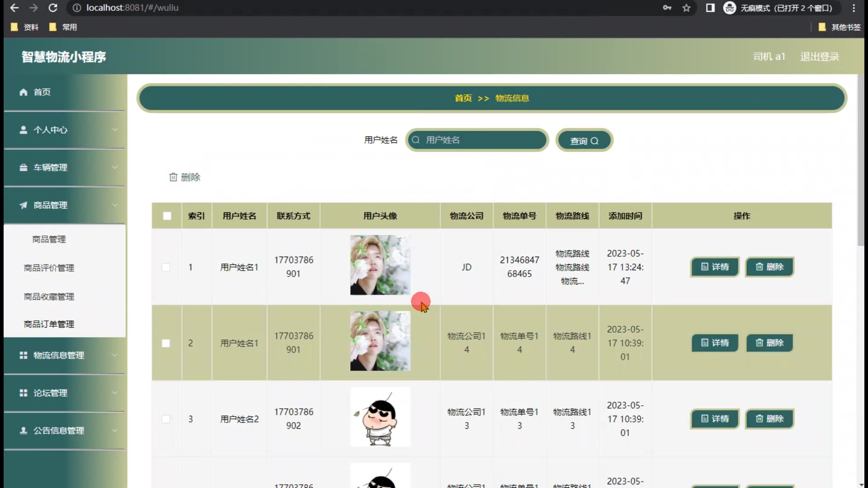Check the checkbox for row index 1
Screen dimensions: 868x488
(x=166, y=267)
